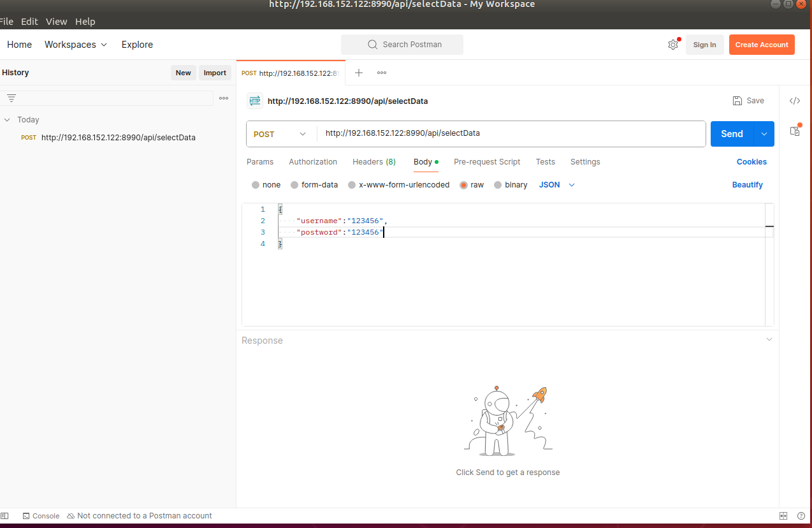The height and width of the screenshot is (528, 812).
Task: Click the Save disk icon
Action: (x=737, y=101)
